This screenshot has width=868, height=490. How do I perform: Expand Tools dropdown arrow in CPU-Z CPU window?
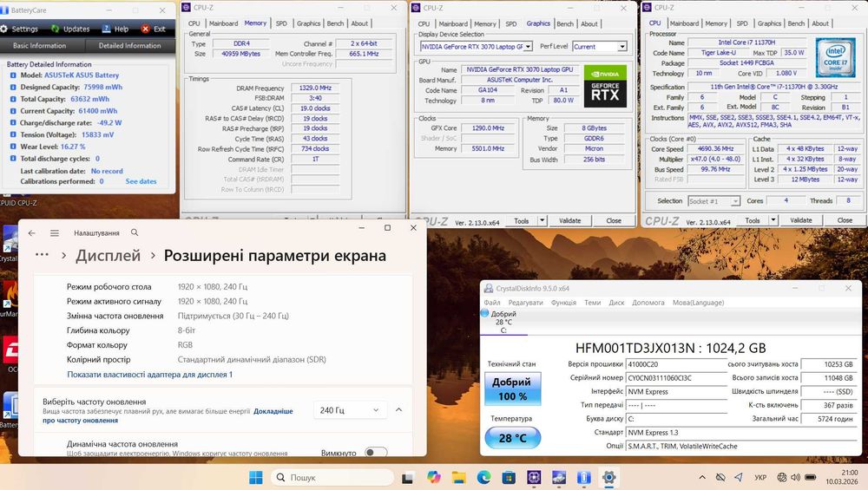pos(773,220)
